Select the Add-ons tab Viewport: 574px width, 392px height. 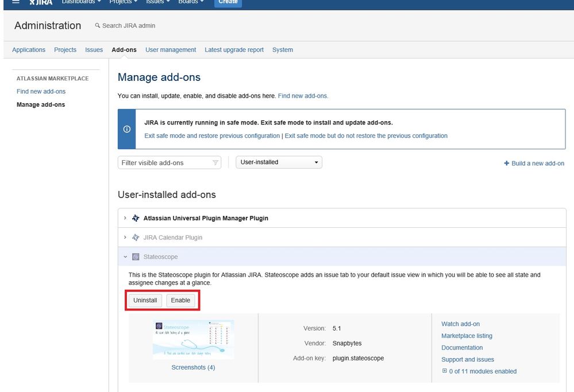pyautogui.click(x=124, y=50)
